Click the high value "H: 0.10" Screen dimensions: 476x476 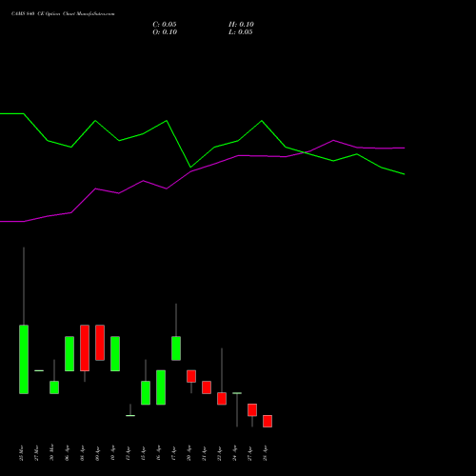(241, 25)
